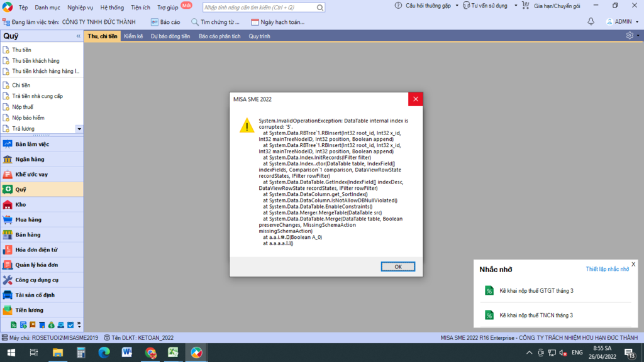This screenshot has height=362, width=644.
Task: Click the task list scroll-down arrow
Action: pos(79,129)
